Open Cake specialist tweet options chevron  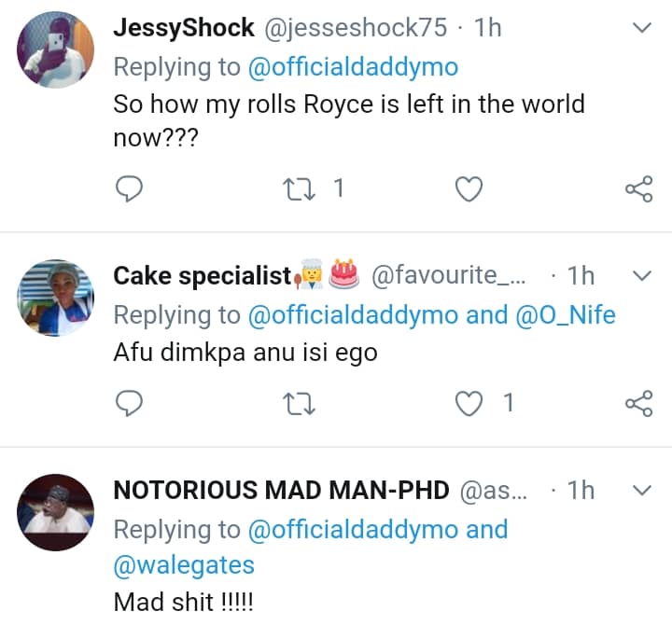(x=641, y=275)
